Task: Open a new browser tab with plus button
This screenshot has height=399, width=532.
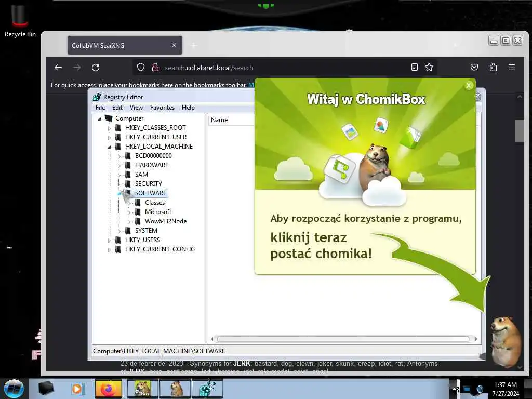Action: tap(194, 45)
